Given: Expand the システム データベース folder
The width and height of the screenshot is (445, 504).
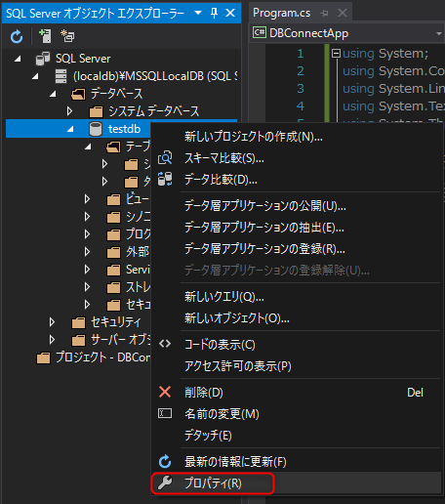Looking at the screenshot, I should 69,111.
